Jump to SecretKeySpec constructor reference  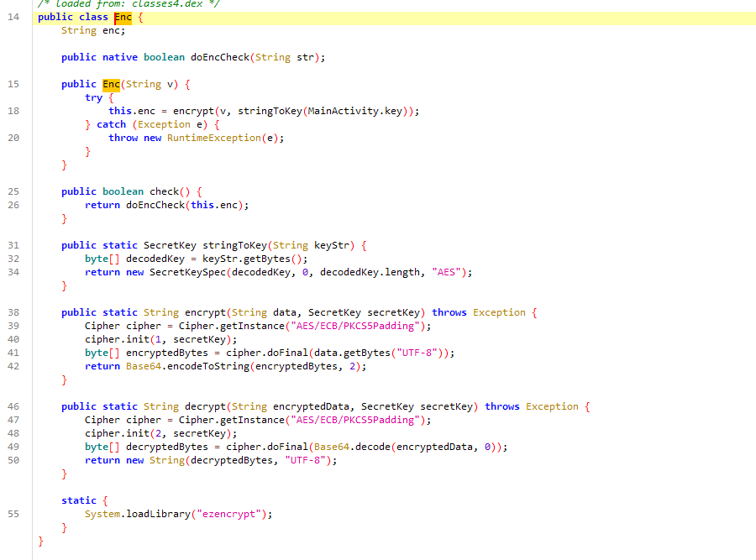coord(181,272)
